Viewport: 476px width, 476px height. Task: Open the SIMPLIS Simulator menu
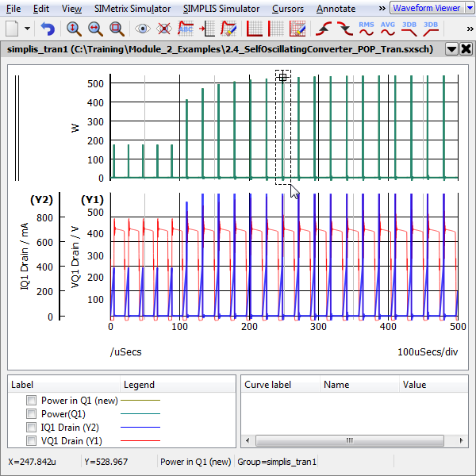221,9
